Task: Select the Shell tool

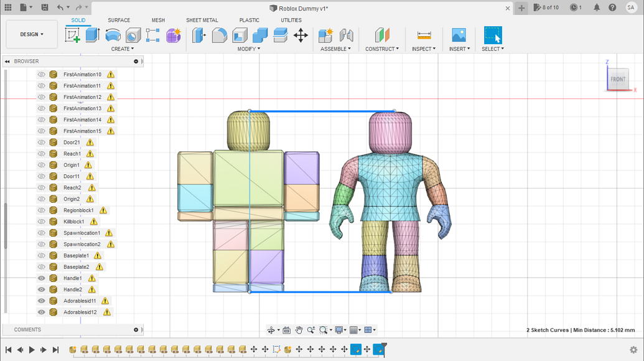Action: tap(240, 35)
